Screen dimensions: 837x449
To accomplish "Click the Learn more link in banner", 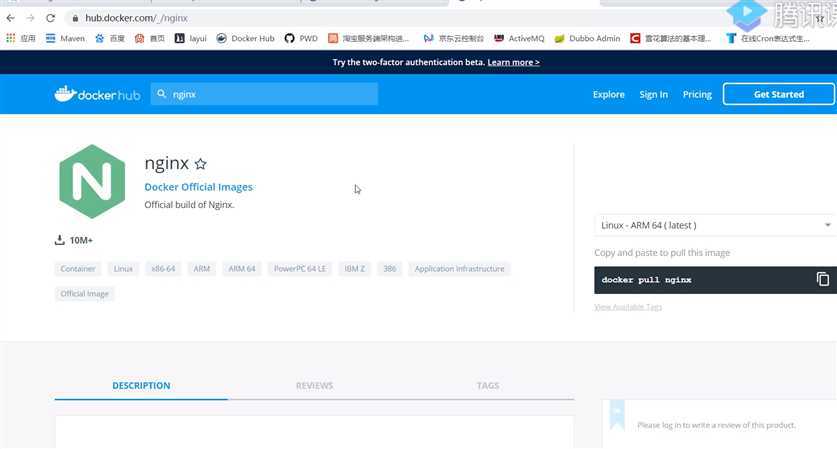I will pos(513,62).
